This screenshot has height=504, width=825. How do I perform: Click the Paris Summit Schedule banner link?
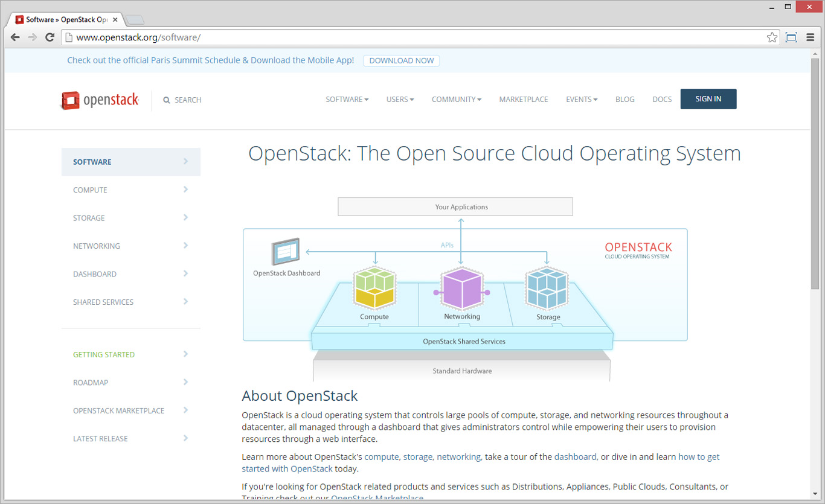pyautogui.click(x=211, y=60)
